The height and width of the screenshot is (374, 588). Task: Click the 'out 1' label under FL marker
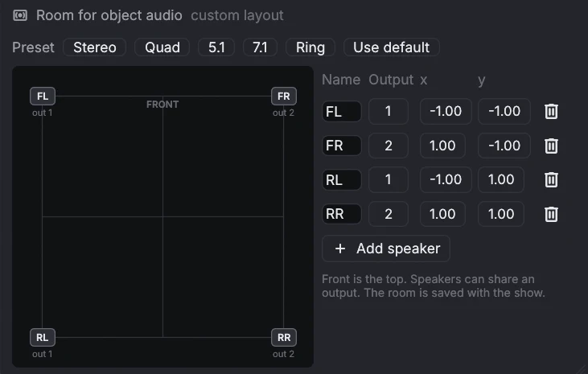coord(43,113)
